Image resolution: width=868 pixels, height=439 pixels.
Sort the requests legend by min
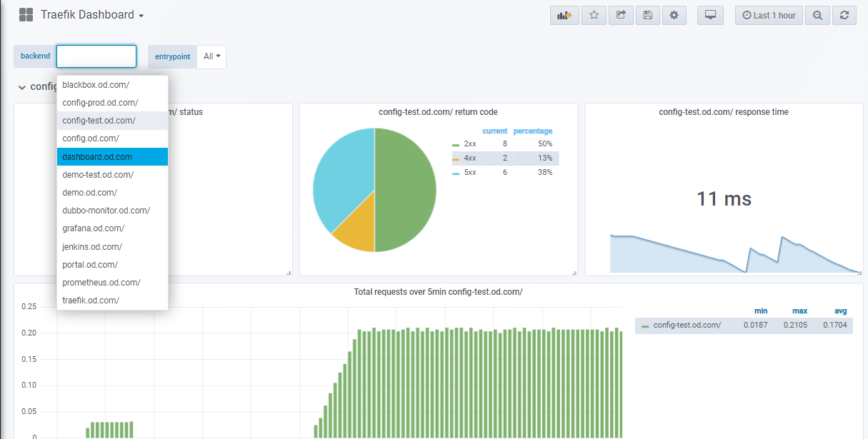coord(761,311)
